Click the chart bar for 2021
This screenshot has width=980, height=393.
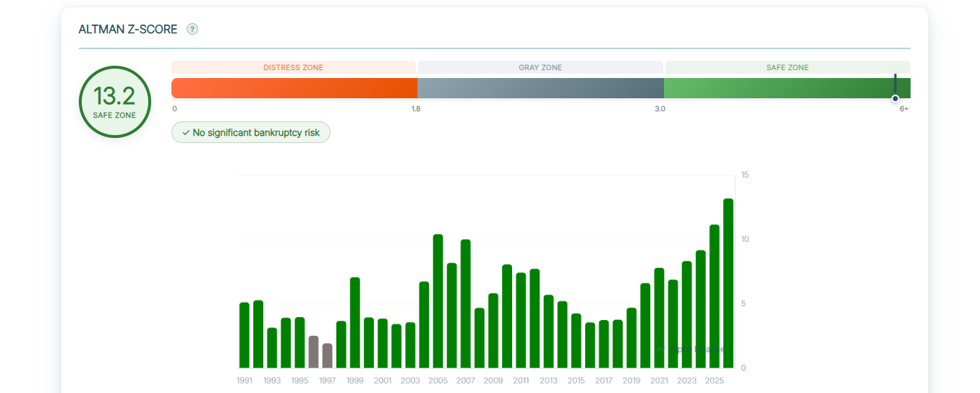659,318
